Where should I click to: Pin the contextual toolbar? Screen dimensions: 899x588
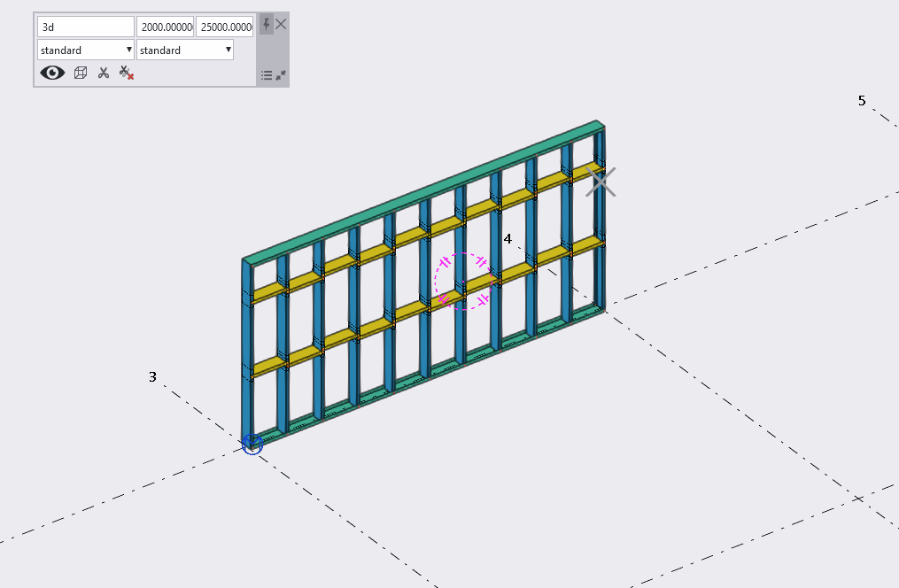tap(266, 24)
